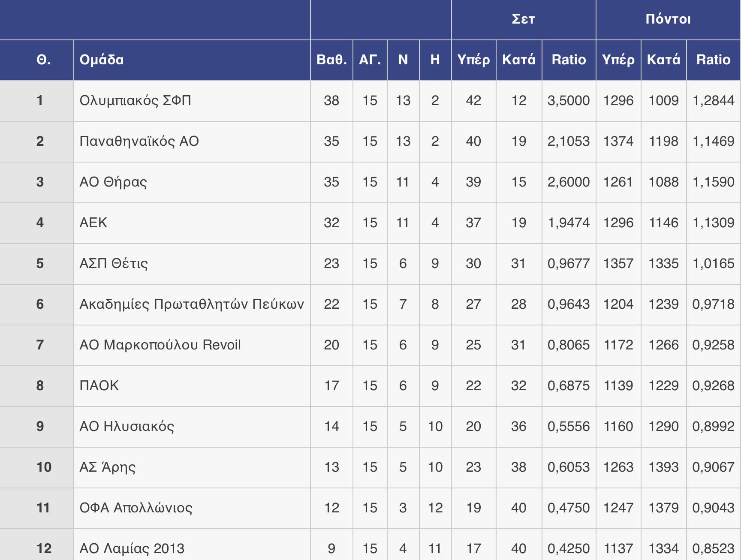Select the Θ. position column header
The image size is (741, 560).
[x=43, y=60]
